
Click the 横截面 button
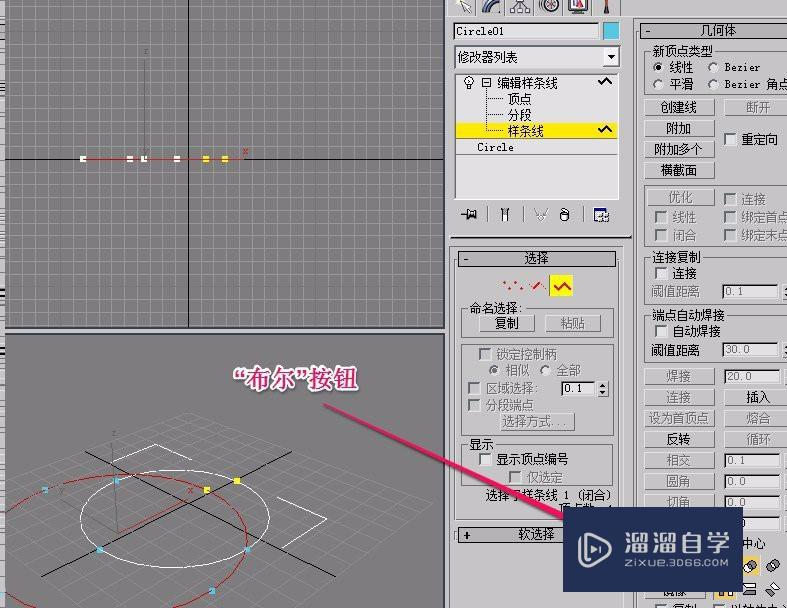pos(679,171)
